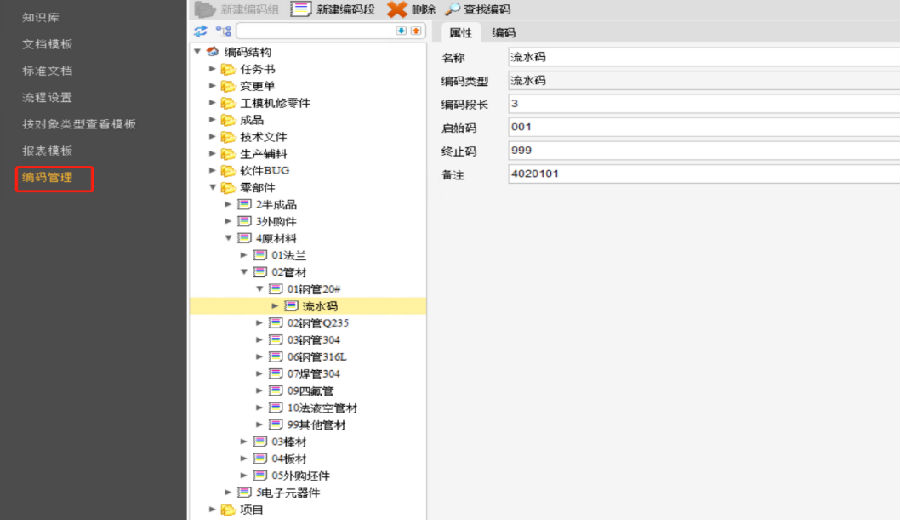900x520 pixels.
Task: Expand the 成品 folder
Action: tap(212, 119)
